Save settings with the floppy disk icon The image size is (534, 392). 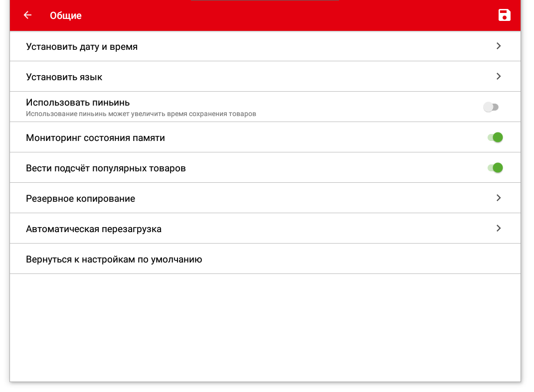click(504, 15)
